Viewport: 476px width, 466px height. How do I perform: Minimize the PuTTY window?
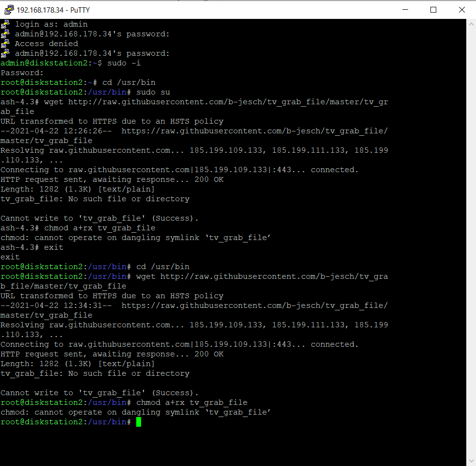pyautogui.click(x=405, y=10)
